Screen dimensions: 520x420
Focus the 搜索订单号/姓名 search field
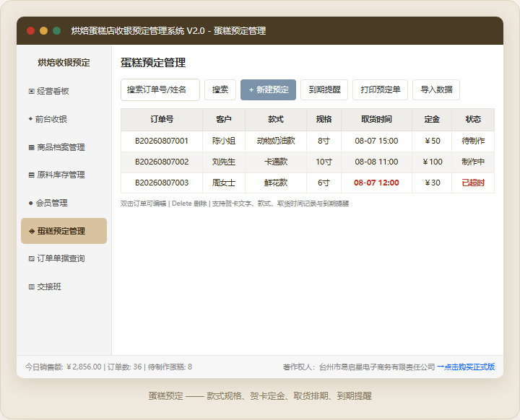pyautogui.click(x=160, y=89)
